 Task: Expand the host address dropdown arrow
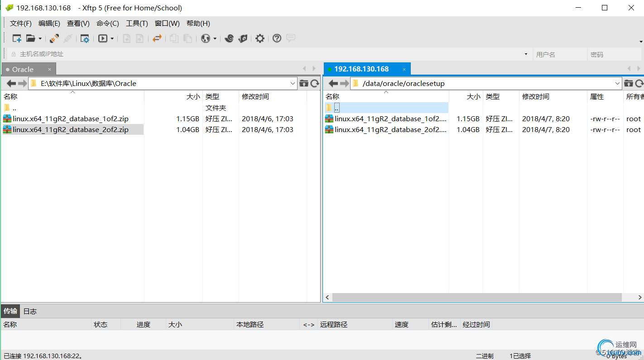[x=526, y=54]
